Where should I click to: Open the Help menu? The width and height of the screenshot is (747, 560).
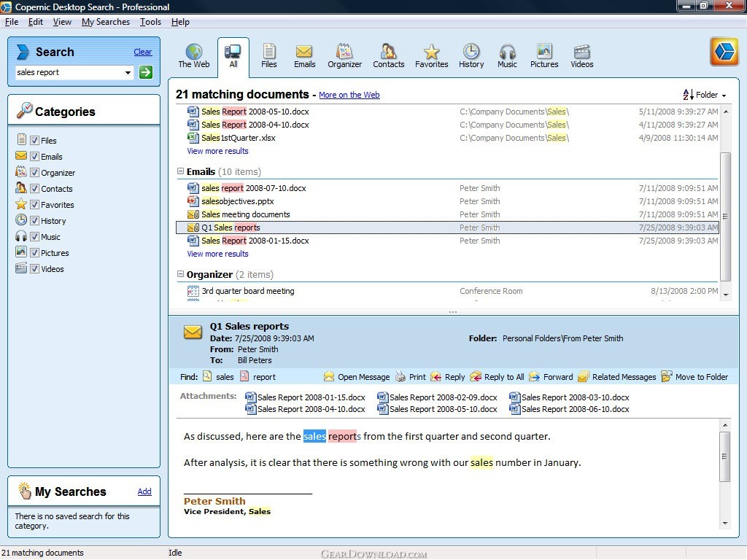(180, 22)
